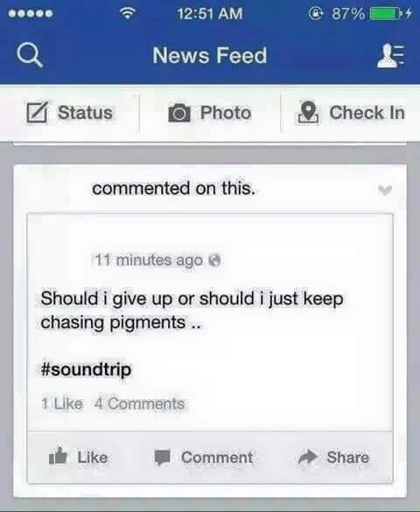Open the friends list icon

click(391, 55)
